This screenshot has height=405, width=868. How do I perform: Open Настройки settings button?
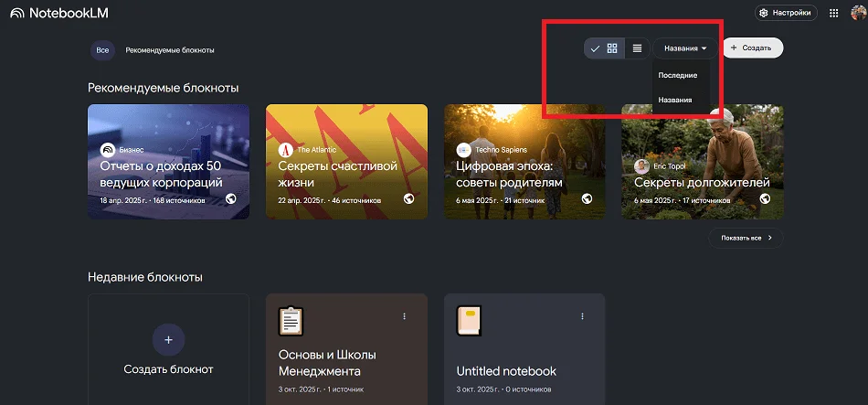click(784, 13)
